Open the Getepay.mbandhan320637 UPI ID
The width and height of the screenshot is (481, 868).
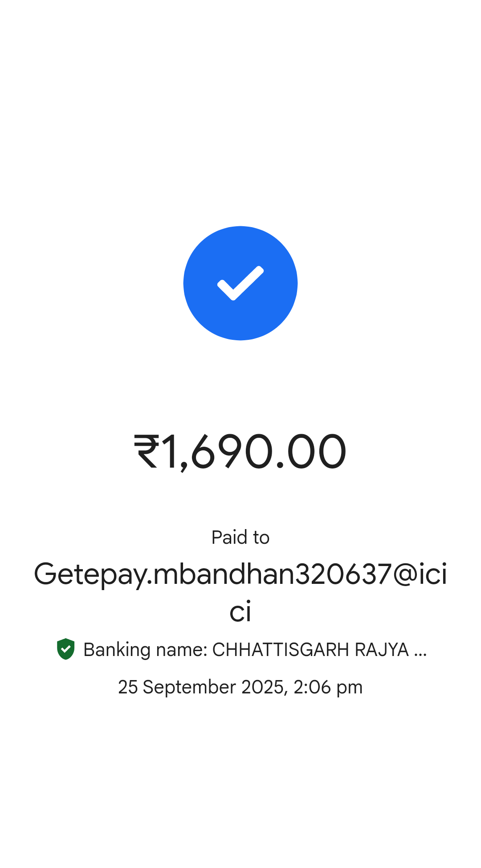click(240, 592)
